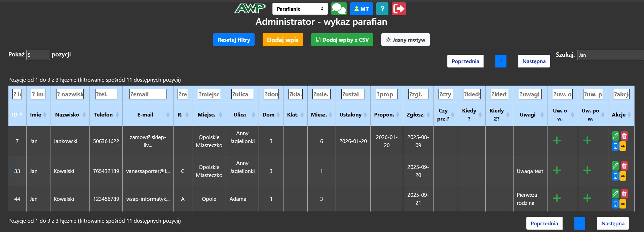The width and height of the screenshot is (644, 232).
Task: Open the green chat messages icon
Action: coord(339,9)
